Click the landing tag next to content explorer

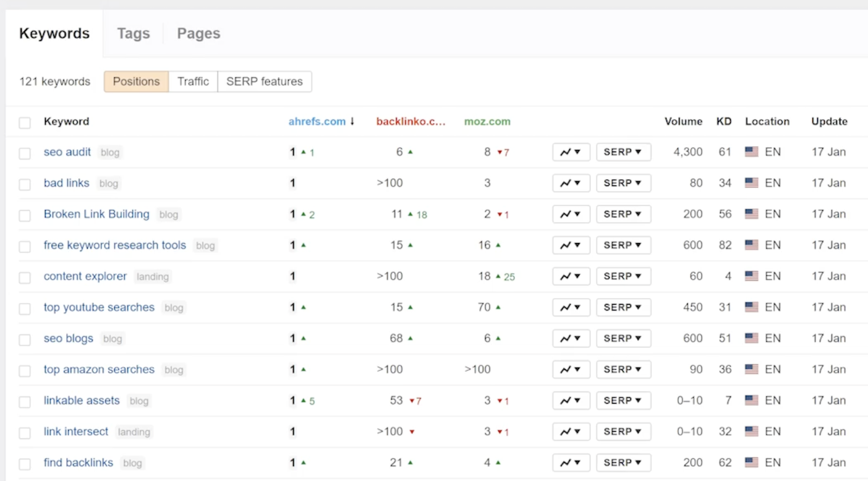pyautogui.click(x=153, y=277)
